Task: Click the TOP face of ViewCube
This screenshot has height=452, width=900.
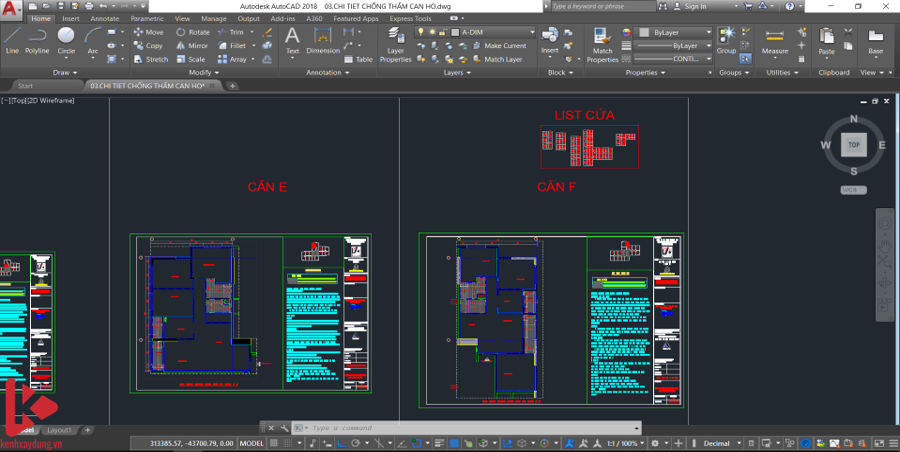Action: [853, 145]
